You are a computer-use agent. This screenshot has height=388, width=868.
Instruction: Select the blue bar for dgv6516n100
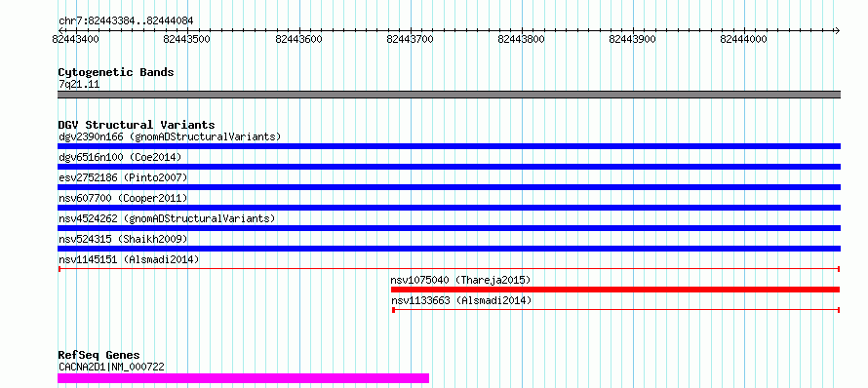pos(449,167)
